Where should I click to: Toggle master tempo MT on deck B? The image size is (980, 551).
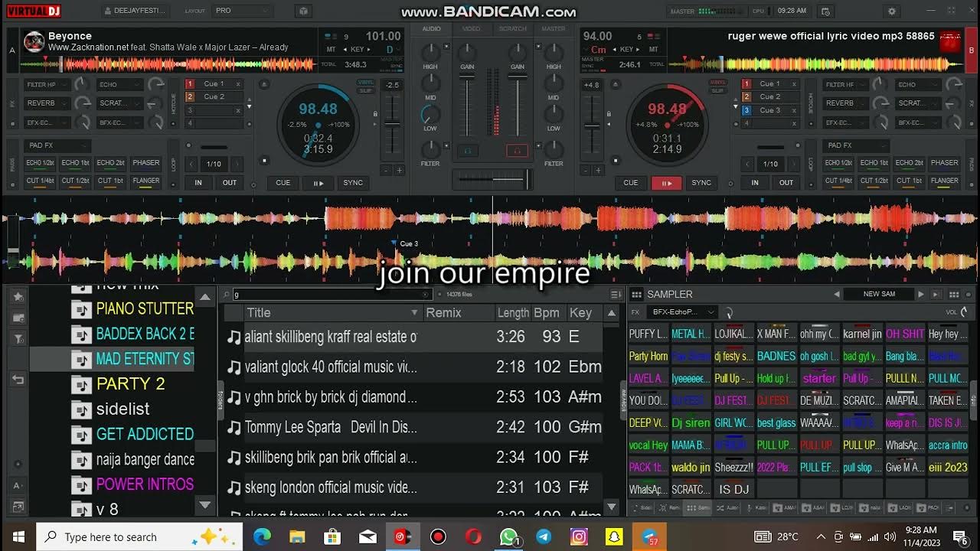pos(654,49)
